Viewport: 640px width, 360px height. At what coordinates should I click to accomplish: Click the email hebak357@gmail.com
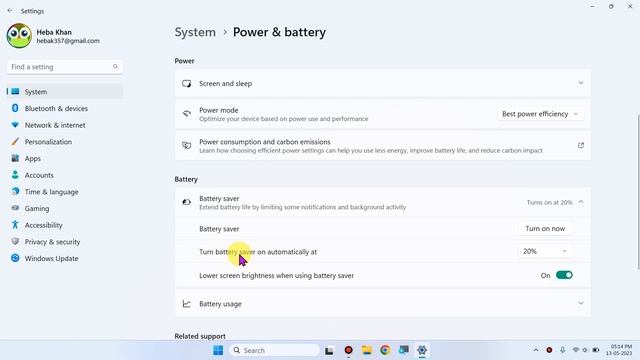(x=68, y=41)
